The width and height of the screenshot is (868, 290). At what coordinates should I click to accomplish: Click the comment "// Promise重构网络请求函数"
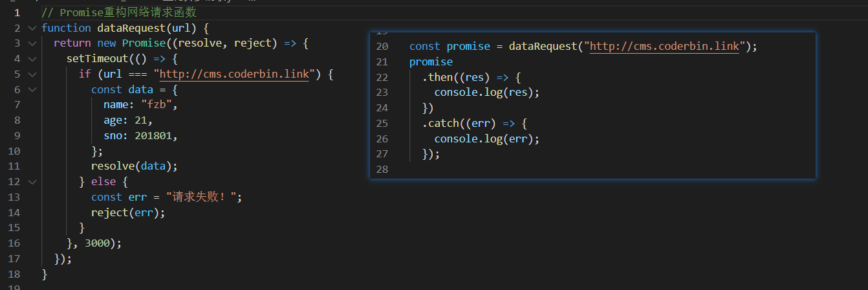tap(119, 12)
